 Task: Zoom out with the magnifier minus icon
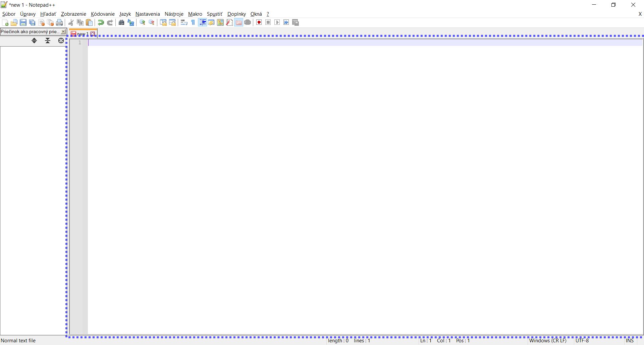tap(152, 22)
